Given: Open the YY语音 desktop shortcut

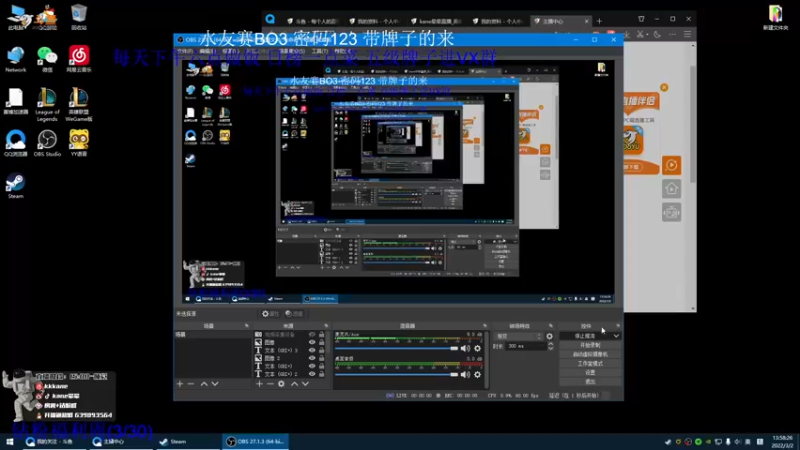Looking at the screenshot, I should coord(79,143).
